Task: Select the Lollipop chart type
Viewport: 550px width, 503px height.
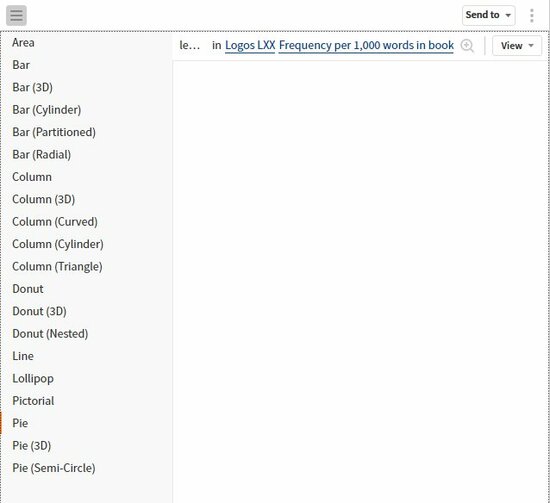Action: (x=33, y=378)
